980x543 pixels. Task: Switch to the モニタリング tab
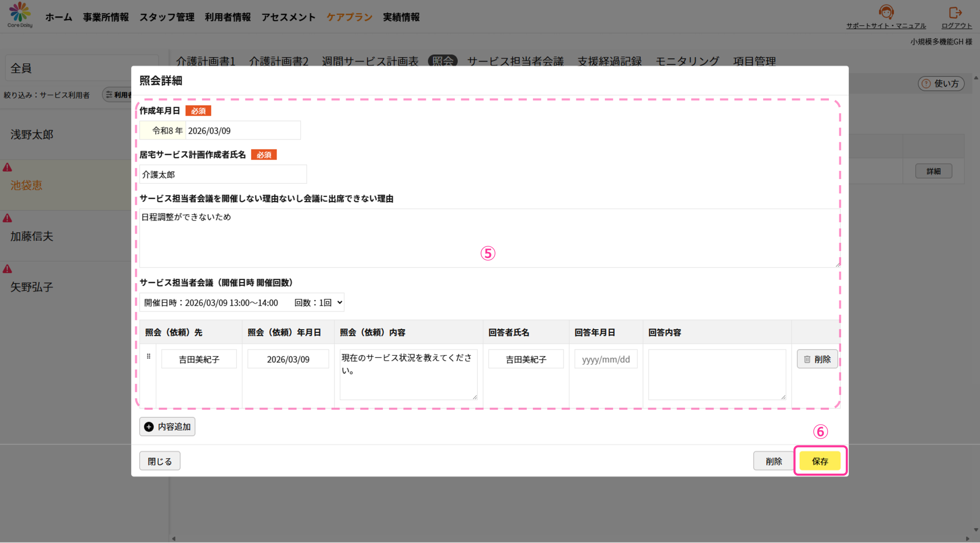coord(687,61)
